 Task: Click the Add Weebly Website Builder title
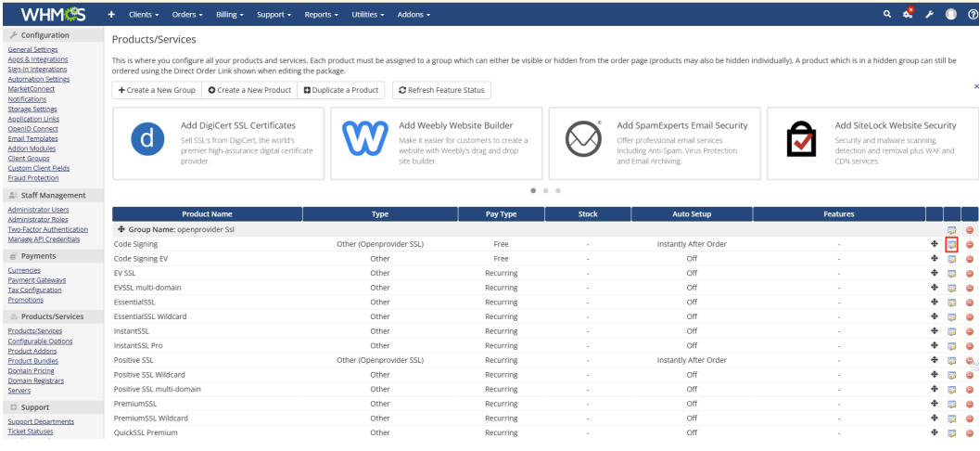[455, 125]
